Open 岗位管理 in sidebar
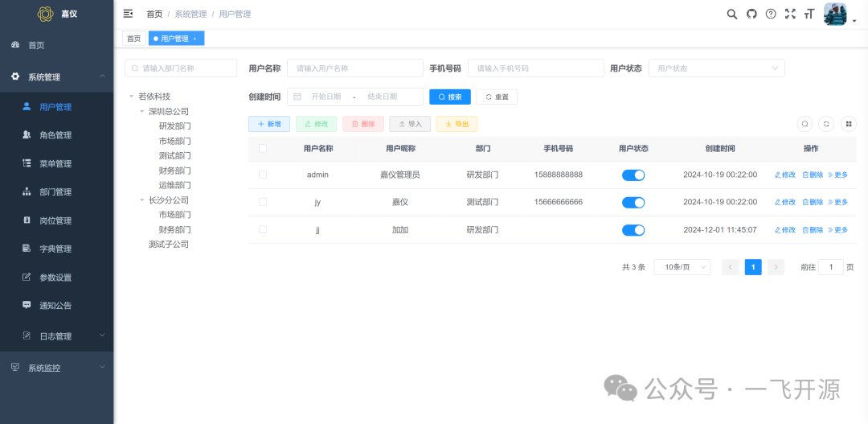 (x=56, y=220)
